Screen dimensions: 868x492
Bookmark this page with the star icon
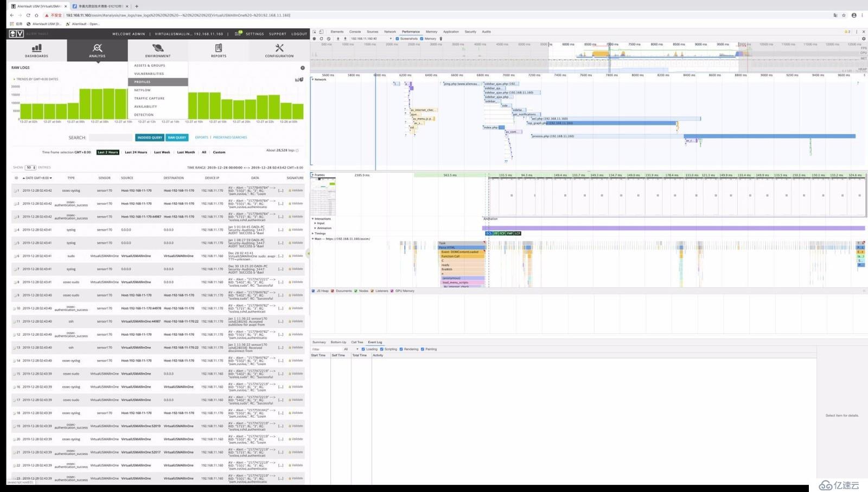[x=844, y=15]
